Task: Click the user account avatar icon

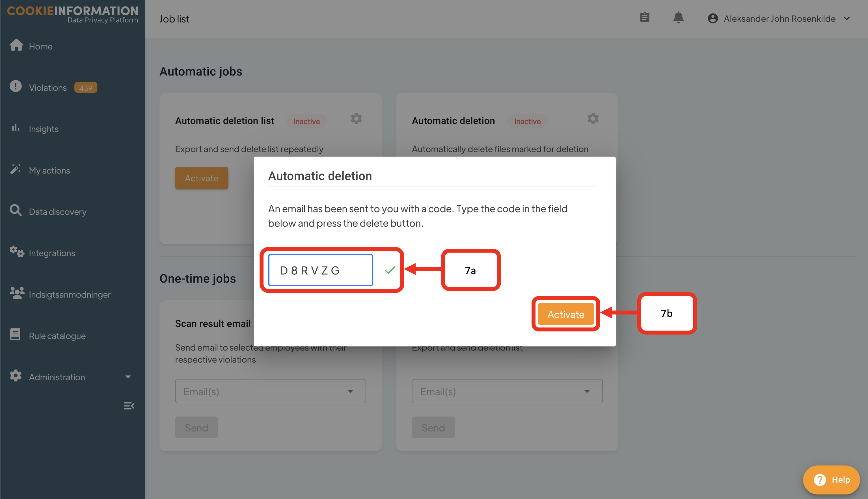Action: (713, 18)
